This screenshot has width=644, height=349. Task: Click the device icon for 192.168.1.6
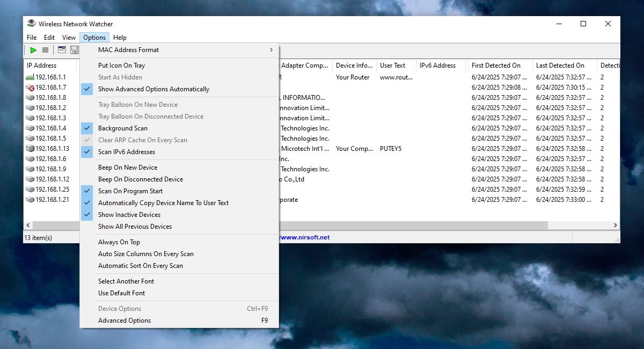point(30,159)
